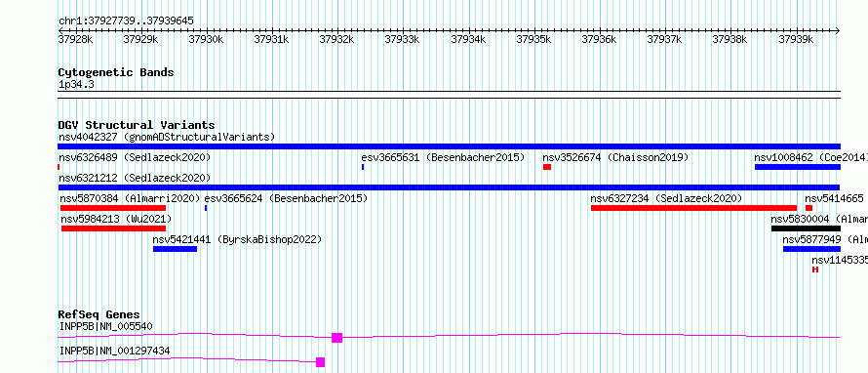Screen dimensions: 868x373
Task: Click the nsv5414665 variant label
Action: (834, 198)
